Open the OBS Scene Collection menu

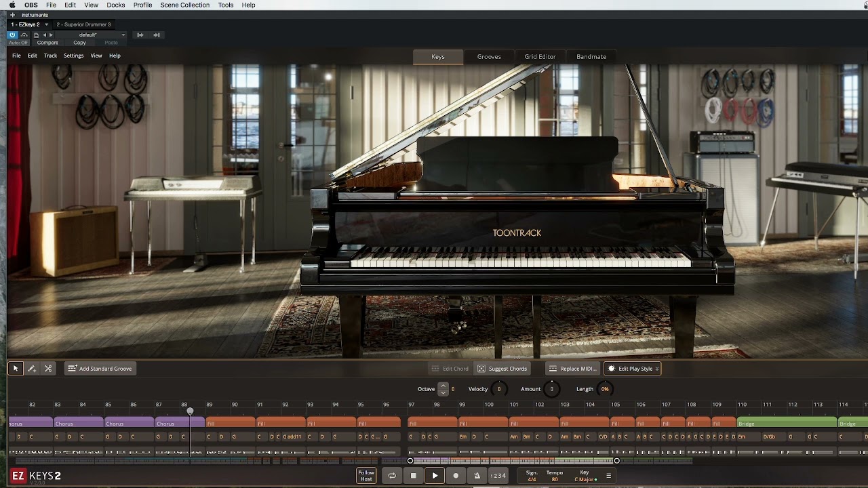tap(184, 5)
